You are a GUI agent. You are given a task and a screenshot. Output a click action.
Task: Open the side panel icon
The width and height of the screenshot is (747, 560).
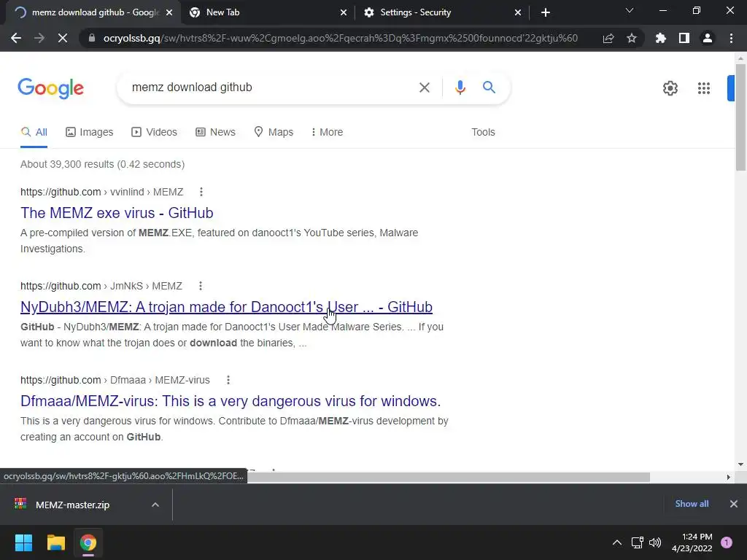tap(684, 38)
